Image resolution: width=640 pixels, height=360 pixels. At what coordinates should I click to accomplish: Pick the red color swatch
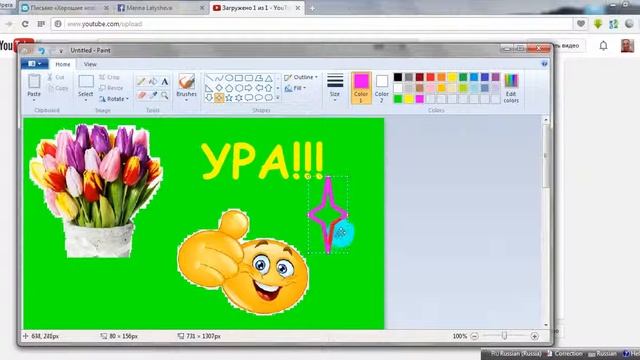point(430,77)
